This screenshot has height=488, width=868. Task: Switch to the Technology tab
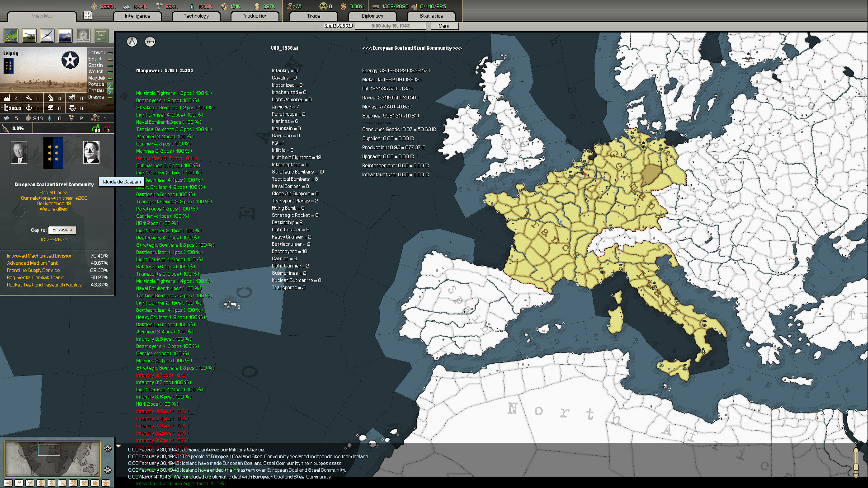pyautogui.click(x=196, y=16)
